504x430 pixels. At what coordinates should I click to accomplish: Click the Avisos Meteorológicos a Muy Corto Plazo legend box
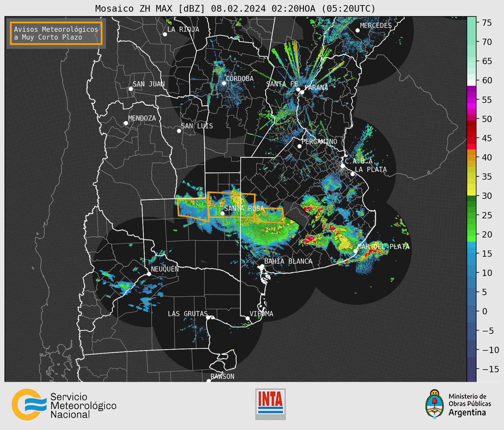pos(56,33)
